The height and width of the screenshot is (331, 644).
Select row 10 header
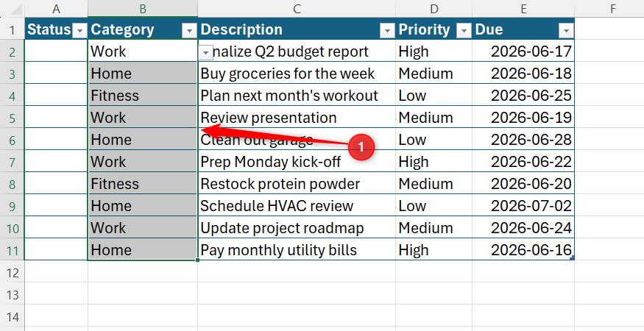coord(13,227)
